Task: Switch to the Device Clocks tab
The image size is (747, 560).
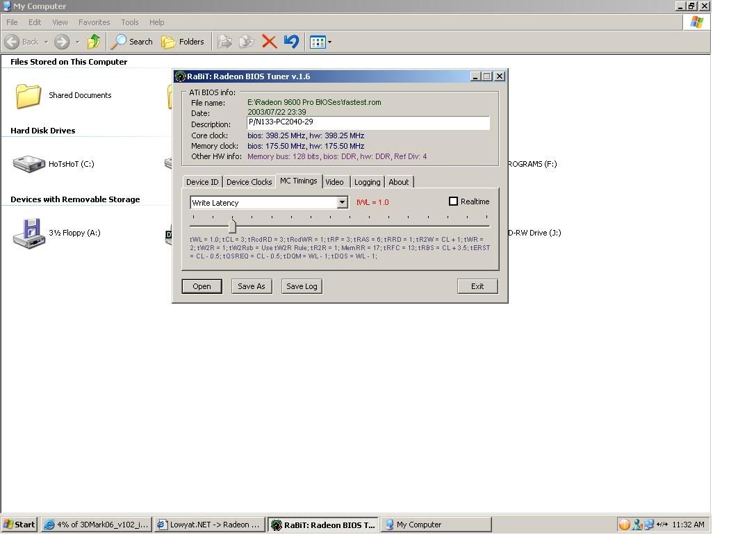Action: click(249, 182)
